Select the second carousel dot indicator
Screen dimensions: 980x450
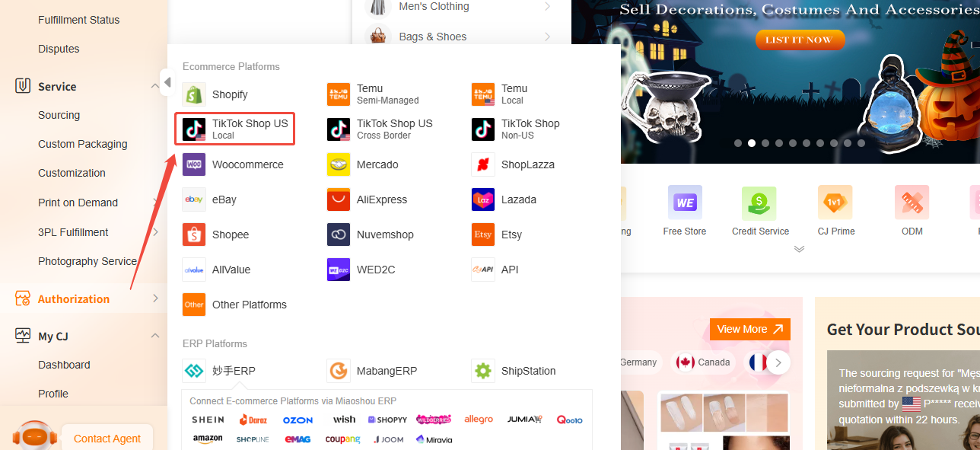pyautogui.click(x=751, y=142)
